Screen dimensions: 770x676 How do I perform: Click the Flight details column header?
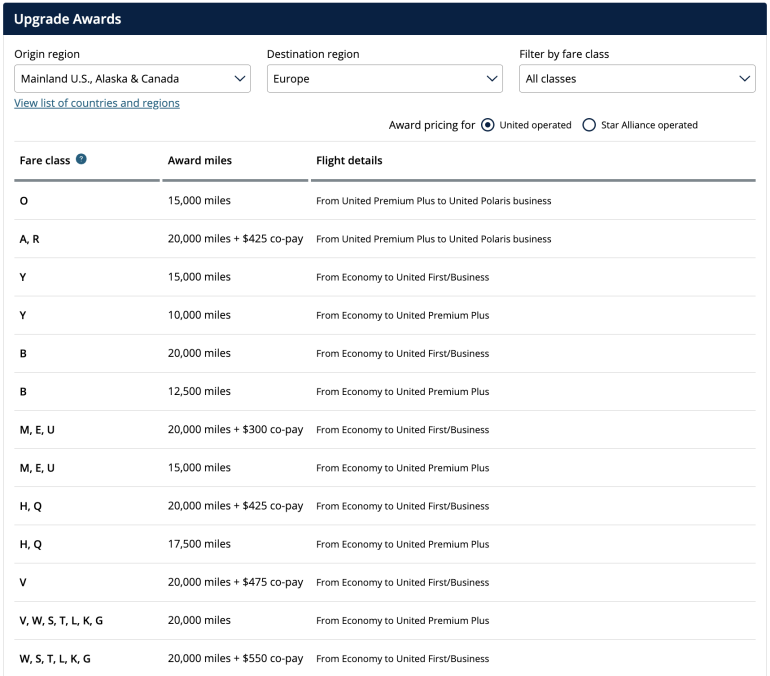(x=349, y=160)
